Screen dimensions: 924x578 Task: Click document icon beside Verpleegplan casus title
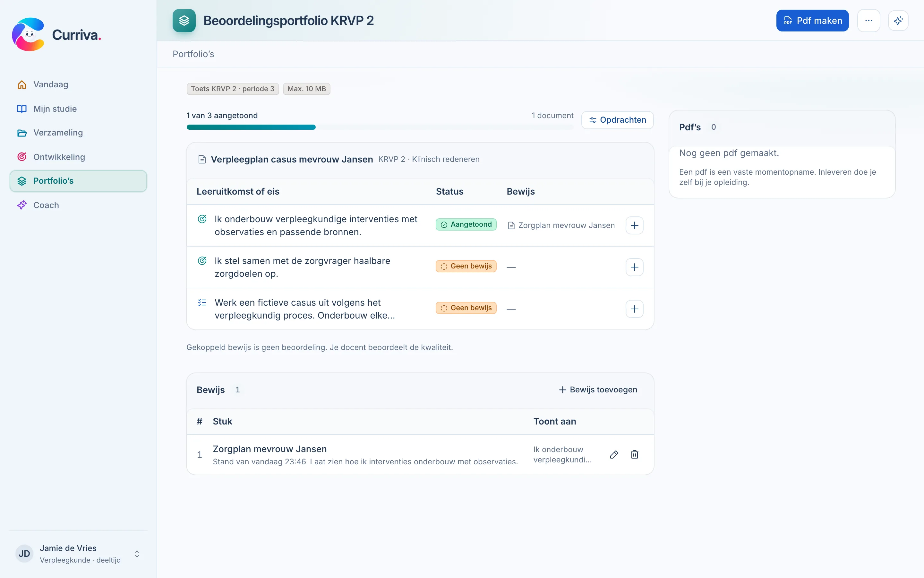[202, 159]
